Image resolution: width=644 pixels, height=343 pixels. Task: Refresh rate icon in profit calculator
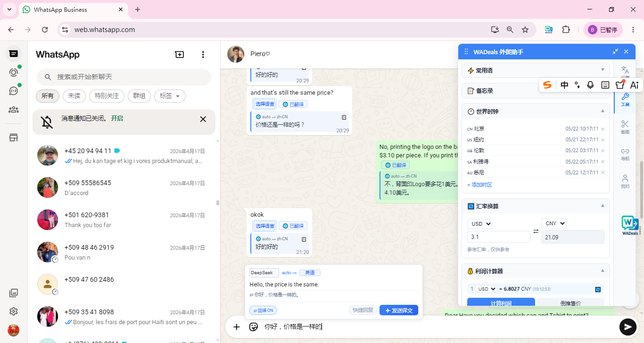pos(598,289)
